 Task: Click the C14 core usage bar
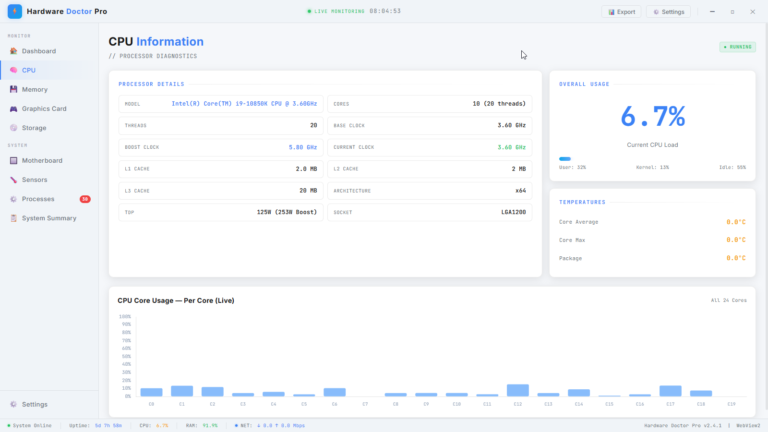click(x=579, y=393)
